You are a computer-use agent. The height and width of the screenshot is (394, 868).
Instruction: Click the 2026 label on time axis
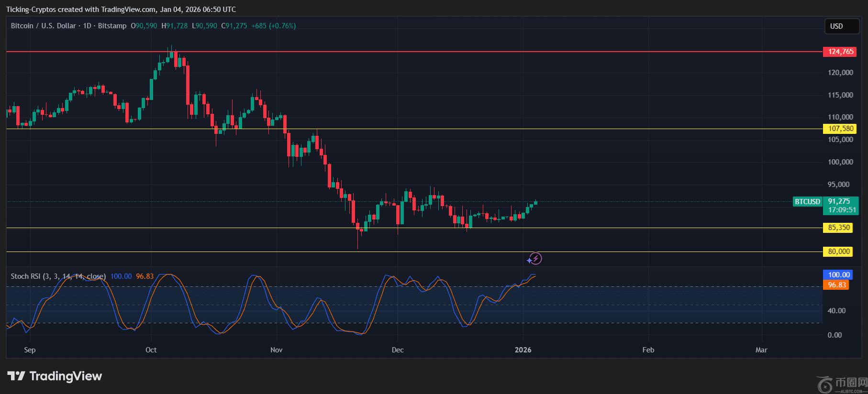coord(523,350)
